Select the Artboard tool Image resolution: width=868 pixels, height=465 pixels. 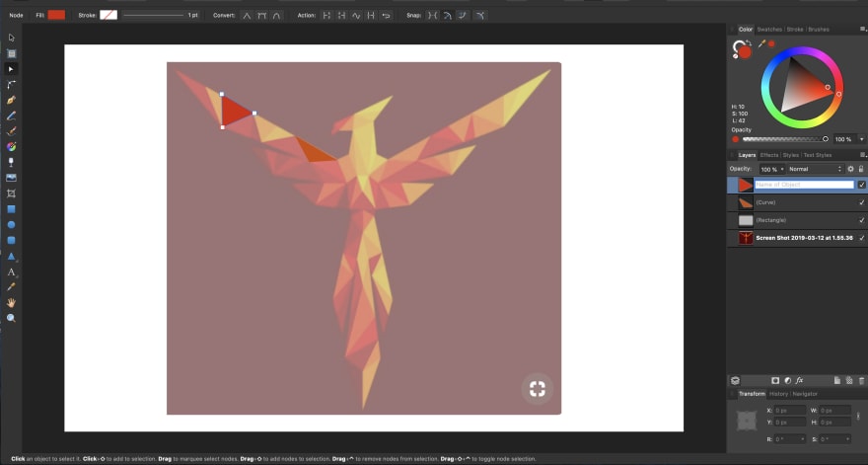pyautogui.click(x=11, y=53)
